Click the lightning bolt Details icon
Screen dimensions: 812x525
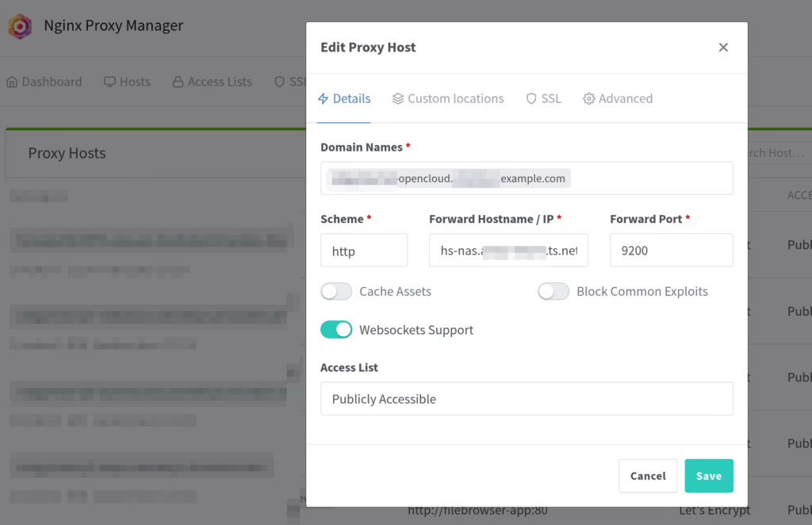point(323,99)
